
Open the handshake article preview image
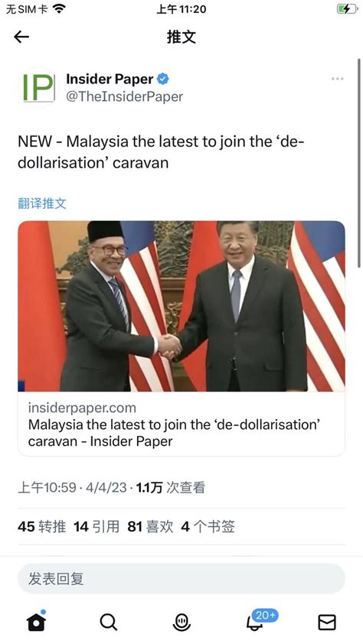(181, 306)
